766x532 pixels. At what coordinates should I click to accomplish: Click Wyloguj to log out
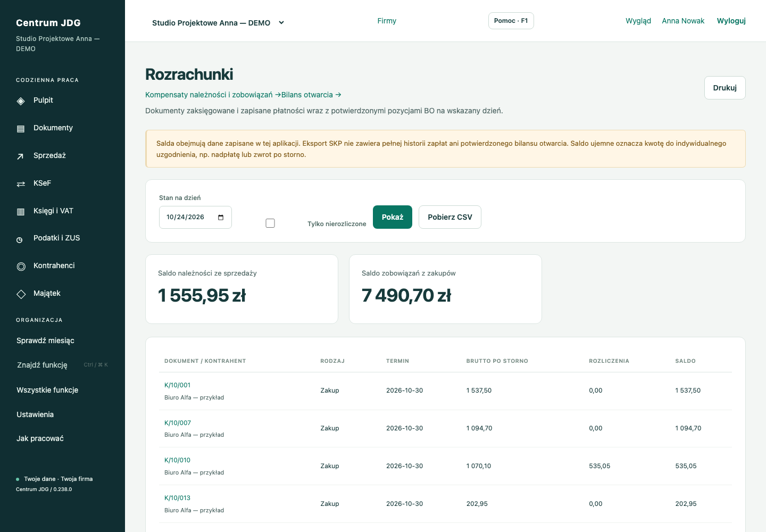(x=731, y=21)
